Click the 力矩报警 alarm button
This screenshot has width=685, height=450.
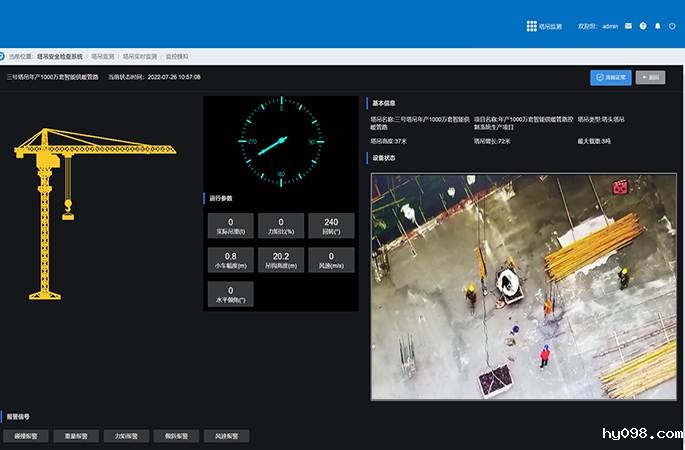pyautogui.click(x=126, y=436)
